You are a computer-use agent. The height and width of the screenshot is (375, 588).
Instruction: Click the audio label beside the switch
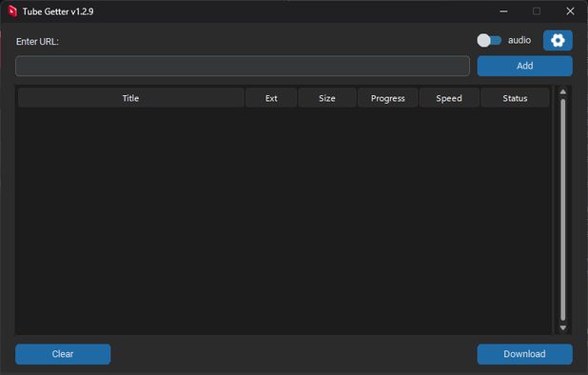click(519, 40)
